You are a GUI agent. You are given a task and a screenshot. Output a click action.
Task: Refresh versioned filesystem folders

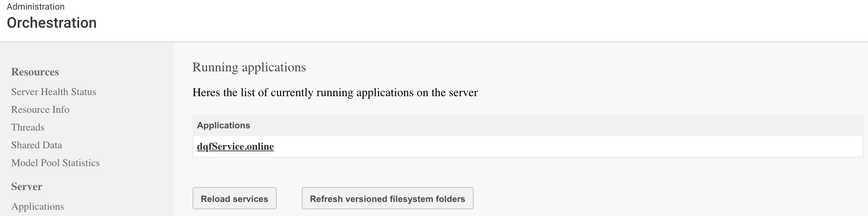click(387, 198)
